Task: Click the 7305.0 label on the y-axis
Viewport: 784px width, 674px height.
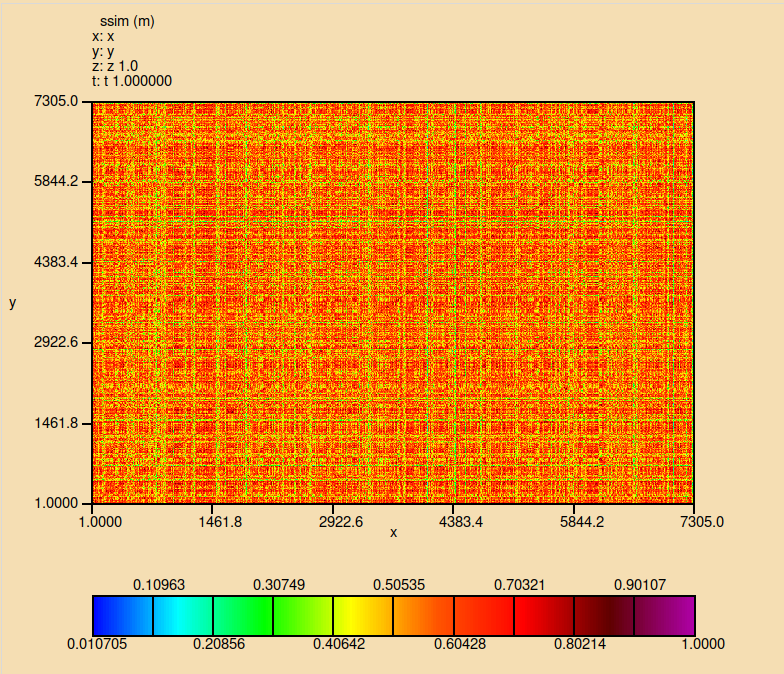Action: coord(56,102)
